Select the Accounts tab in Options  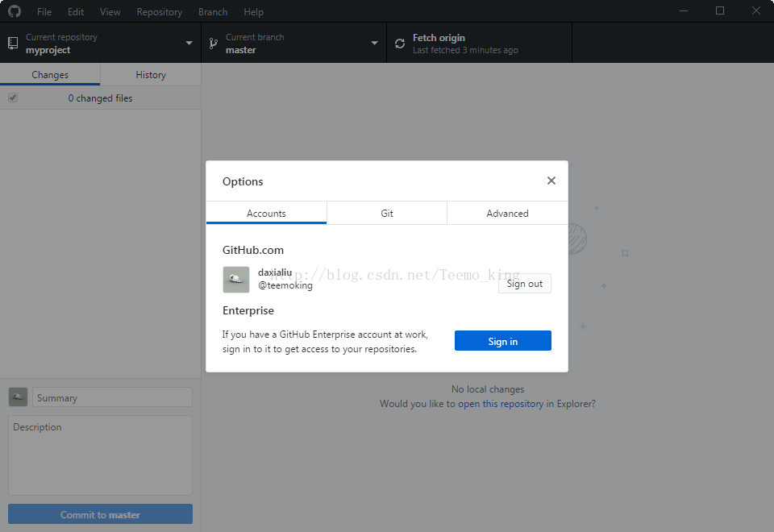point(266,213)
